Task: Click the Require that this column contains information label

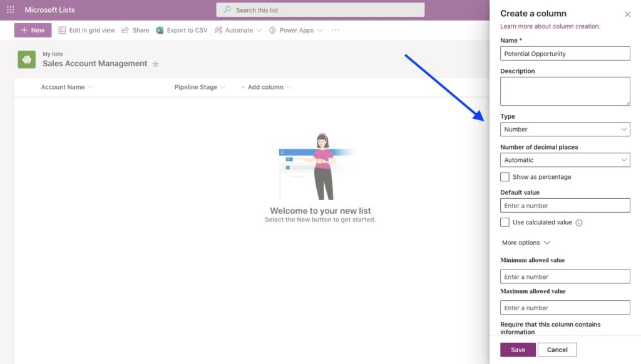Action: 550,328
